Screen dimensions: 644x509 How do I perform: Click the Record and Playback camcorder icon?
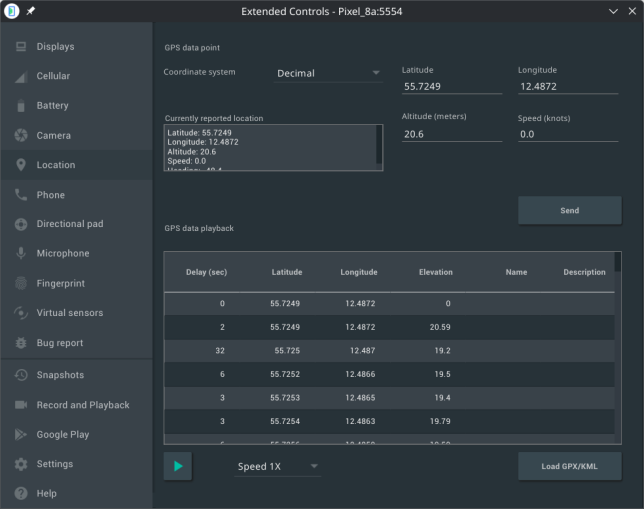(x=21, y=405)
